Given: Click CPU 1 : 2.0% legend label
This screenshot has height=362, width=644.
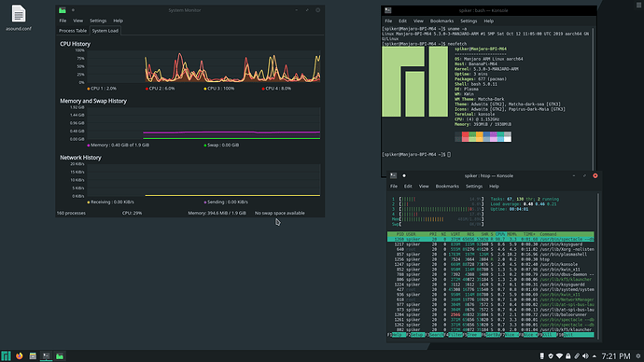Looking at the screenshot, I should click(103, 89).
